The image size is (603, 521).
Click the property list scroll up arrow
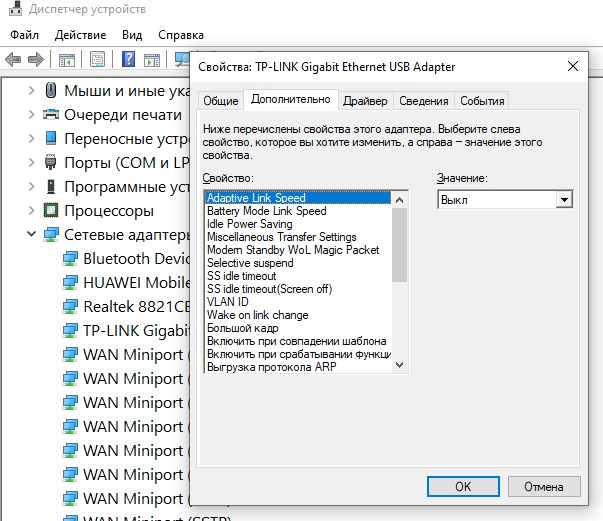click(400, 200)
